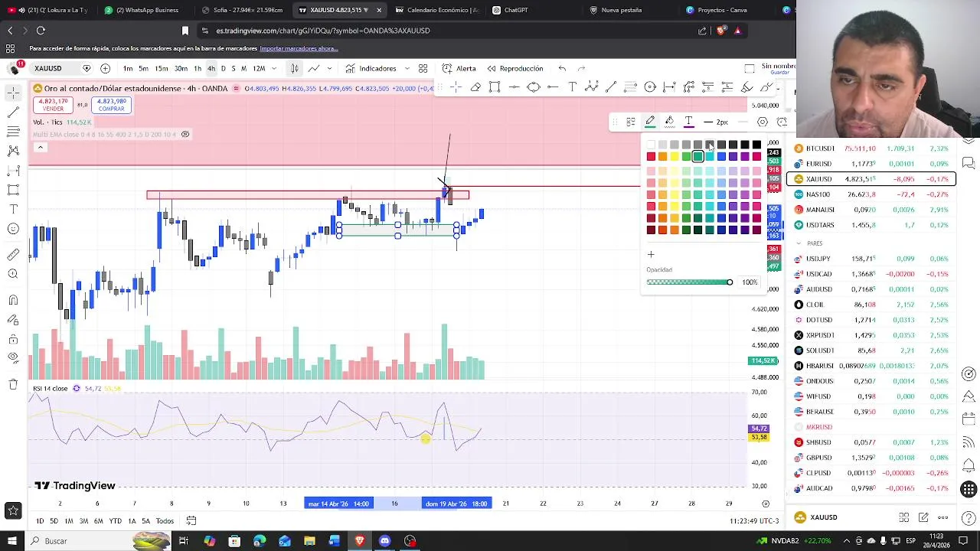
Task: Click the VENDER sell price button
Action: [53, 105]
